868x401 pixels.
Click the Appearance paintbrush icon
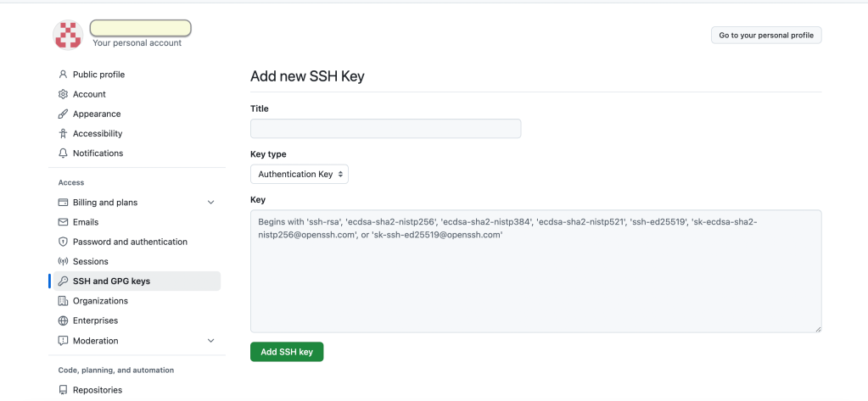(63, 114)
